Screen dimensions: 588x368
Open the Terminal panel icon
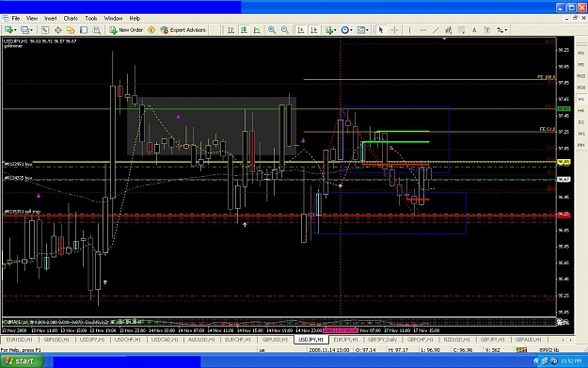84,30
